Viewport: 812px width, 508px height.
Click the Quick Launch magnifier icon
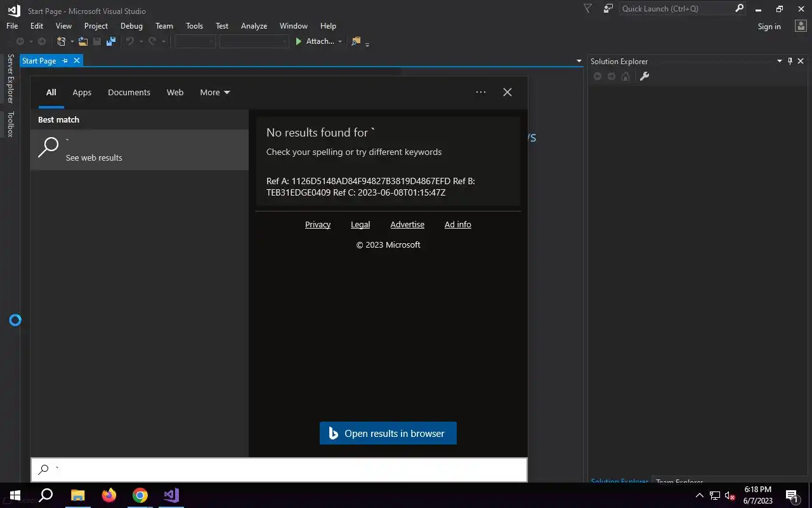coord(739,9)
